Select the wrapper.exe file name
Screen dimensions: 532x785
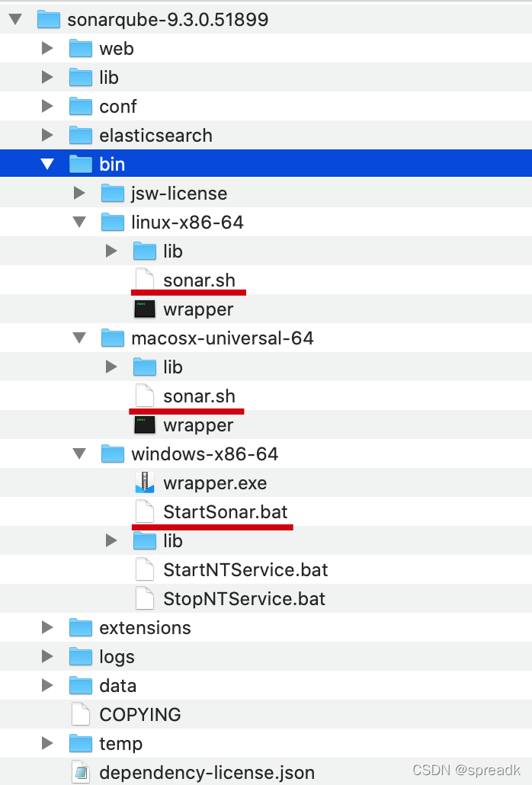tap(215, 484)
